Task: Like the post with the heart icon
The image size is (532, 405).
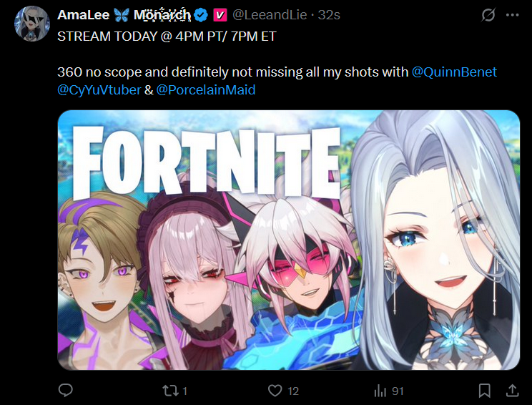Action: pos(275,391)
